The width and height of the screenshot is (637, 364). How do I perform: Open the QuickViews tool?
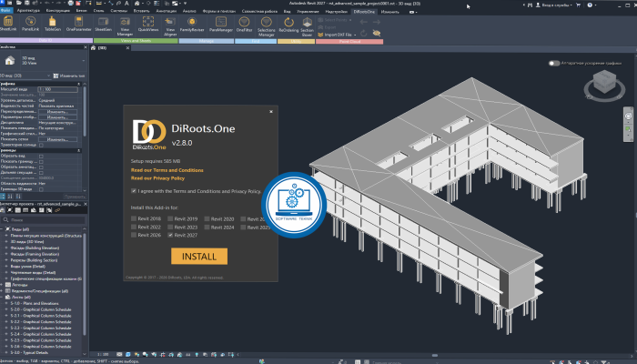(x=148, y=24)
